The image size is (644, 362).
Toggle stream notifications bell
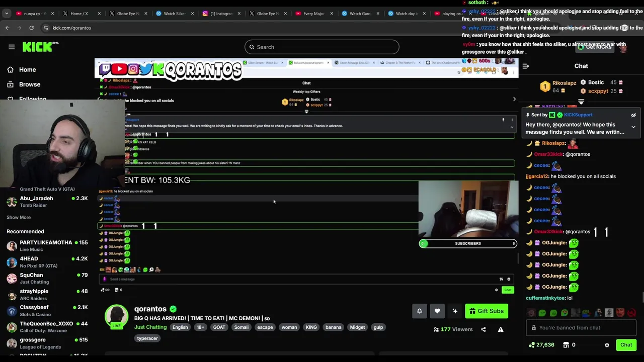[419, 311]
